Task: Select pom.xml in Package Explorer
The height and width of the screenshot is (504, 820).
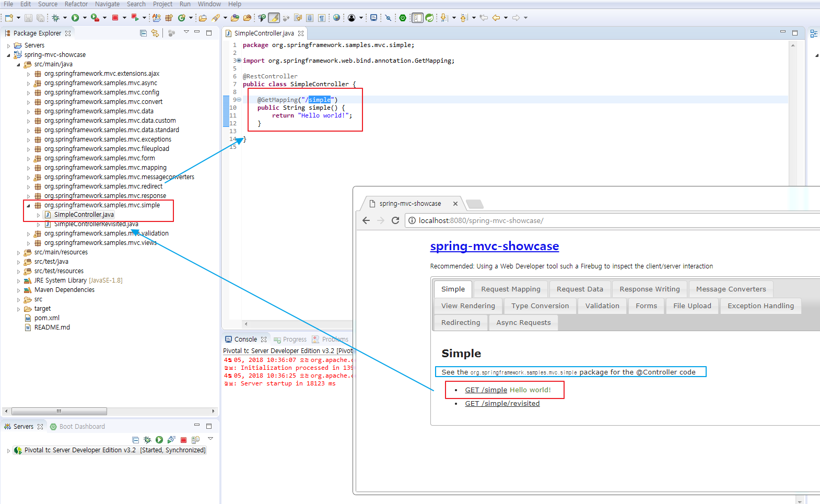Action: click(46, 318)
